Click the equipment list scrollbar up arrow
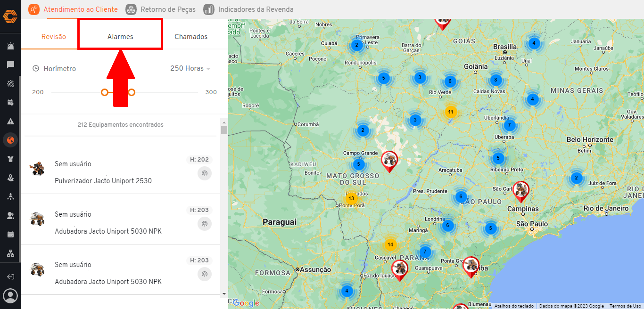 (224, 122)
